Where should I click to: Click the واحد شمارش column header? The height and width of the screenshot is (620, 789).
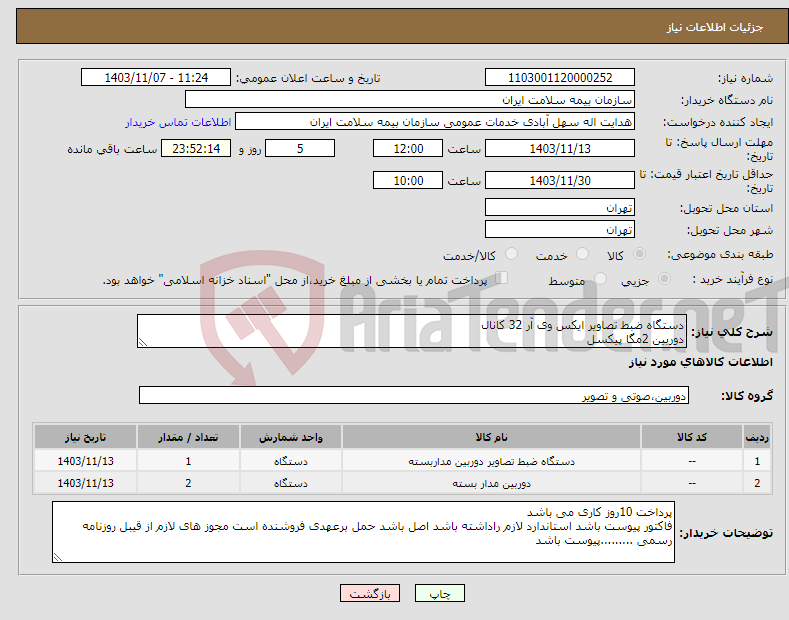[x=290, y=437]
